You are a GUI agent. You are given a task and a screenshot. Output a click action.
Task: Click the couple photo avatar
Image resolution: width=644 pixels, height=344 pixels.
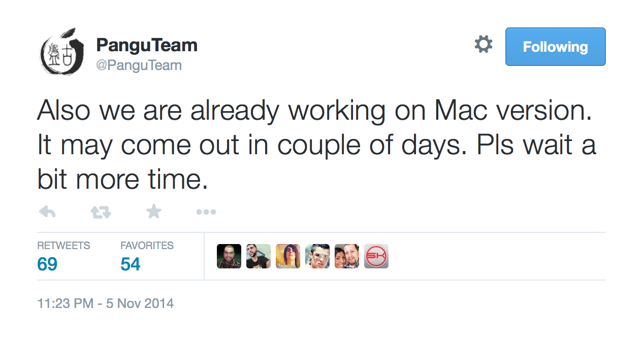point(347,256)
